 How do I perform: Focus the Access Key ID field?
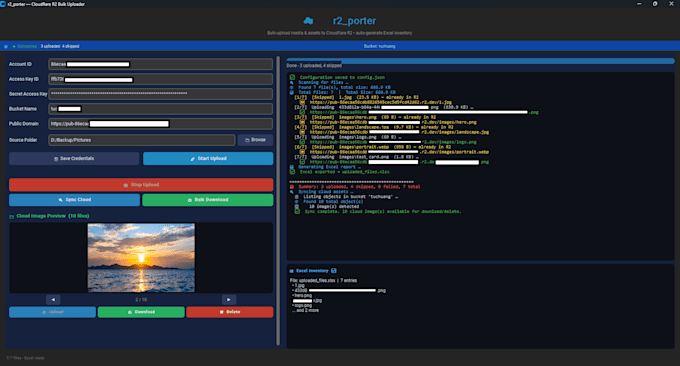point(160,79)
